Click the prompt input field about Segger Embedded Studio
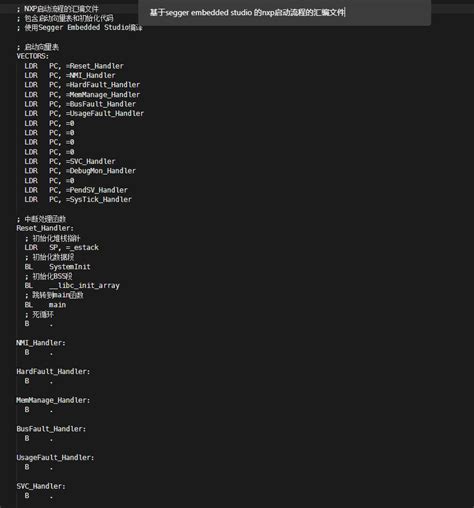 (284, 13)
